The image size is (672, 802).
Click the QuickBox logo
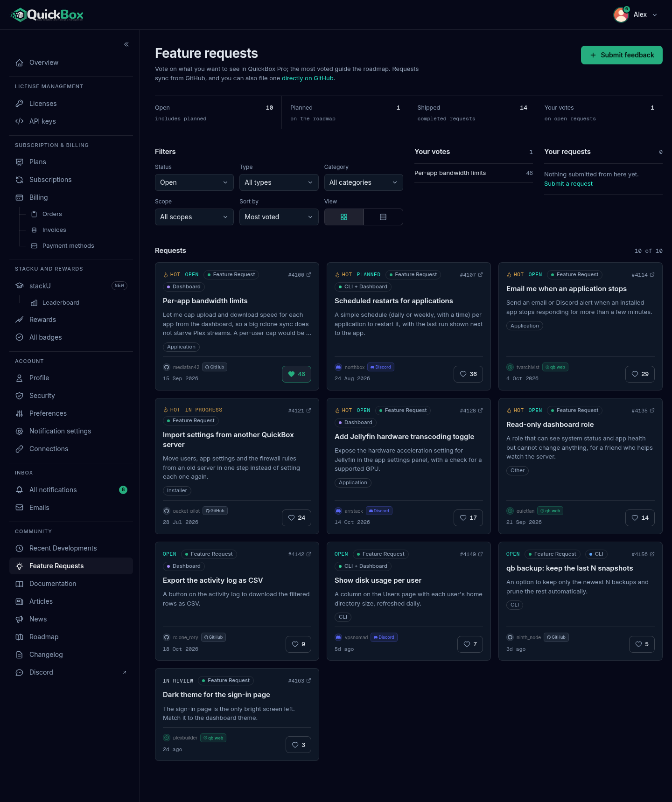[x=47, y=15]
